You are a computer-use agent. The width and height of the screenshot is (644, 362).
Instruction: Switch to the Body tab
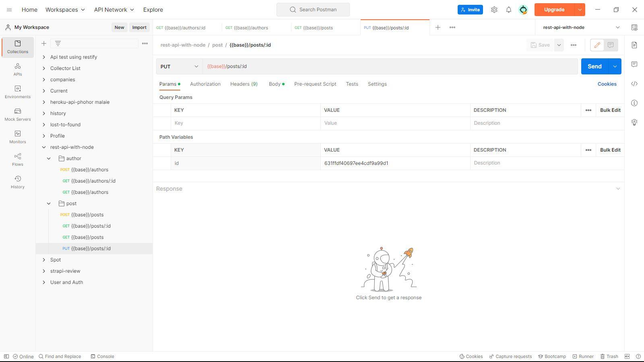pyautogui.click(x=277, y=84)
